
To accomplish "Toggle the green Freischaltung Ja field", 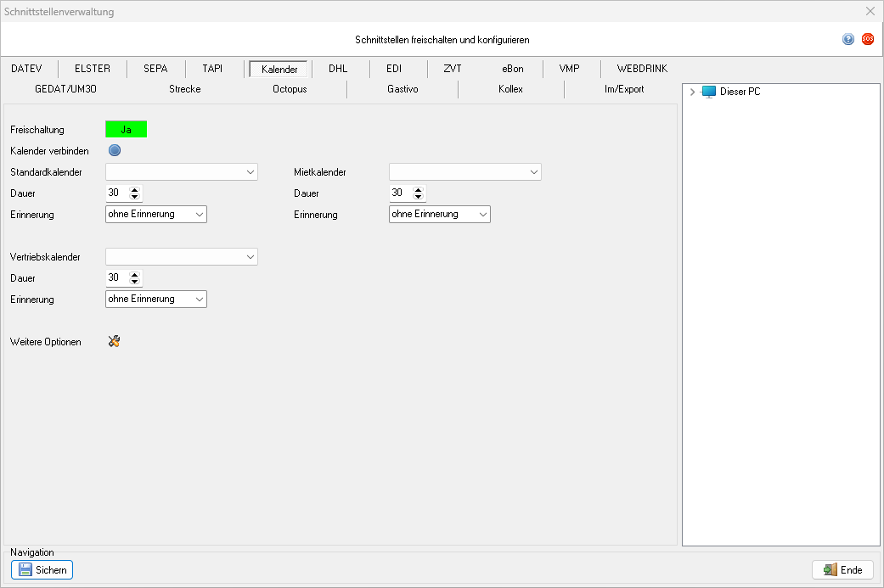I will click(126, 129).
